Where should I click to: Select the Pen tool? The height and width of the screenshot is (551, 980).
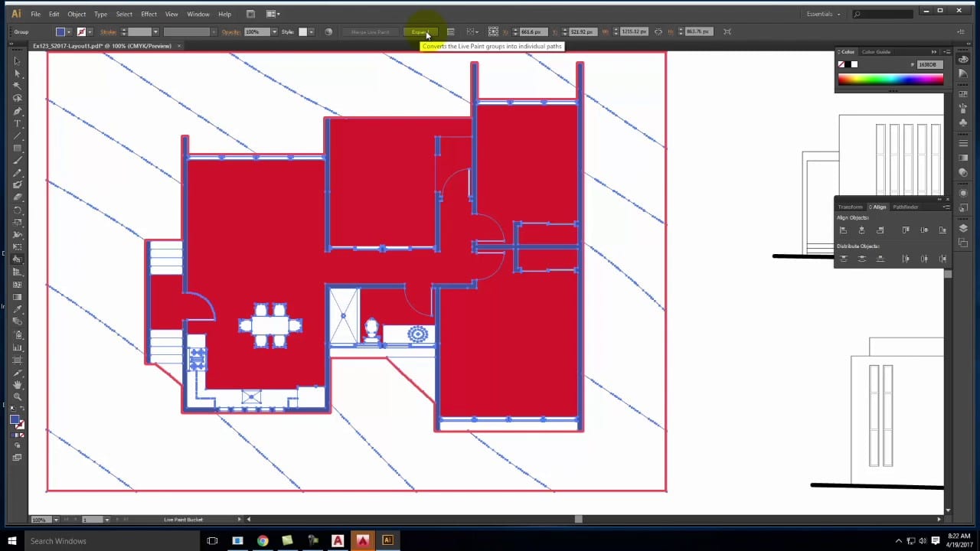coord(17,111)
